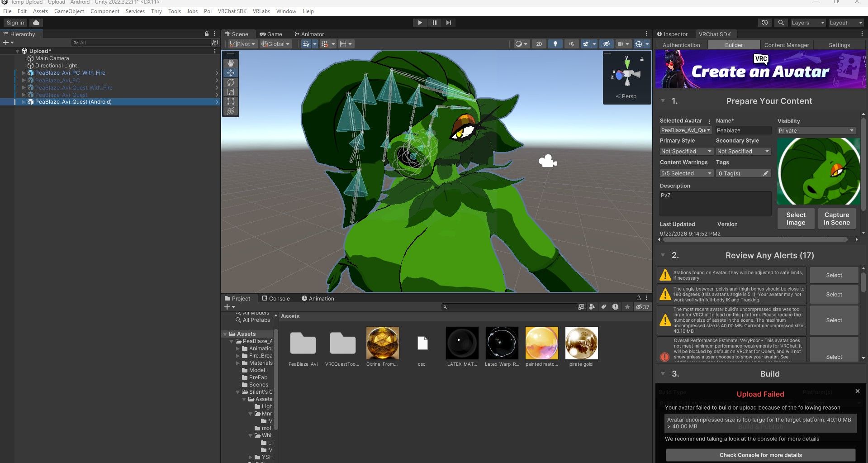Click the snap increment icon

[343, 44]
